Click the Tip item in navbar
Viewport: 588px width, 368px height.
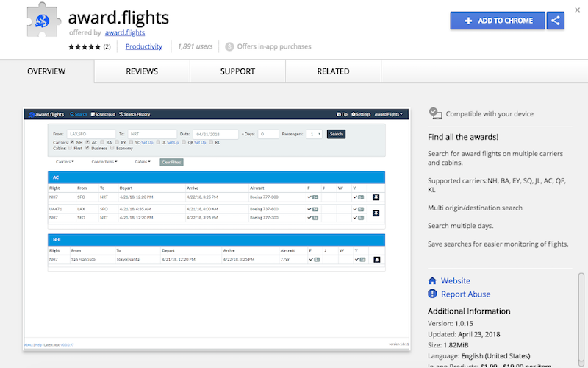click(342, 114)
